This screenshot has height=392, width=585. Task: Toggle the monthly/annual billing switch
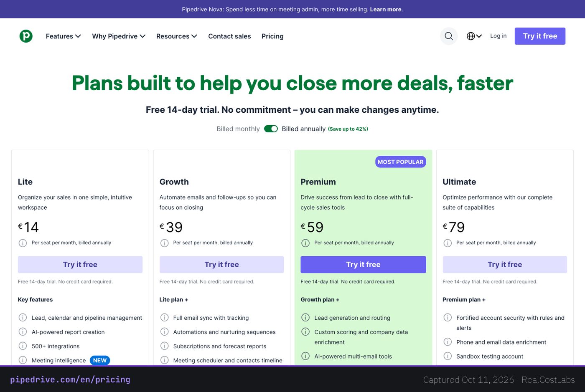[271, 129]
